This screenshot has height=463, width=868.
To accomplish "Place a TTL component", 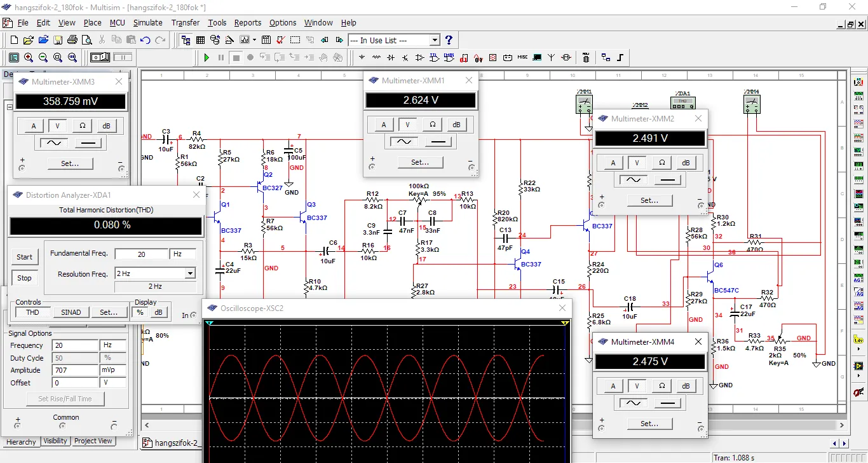I will pos(434,57).
